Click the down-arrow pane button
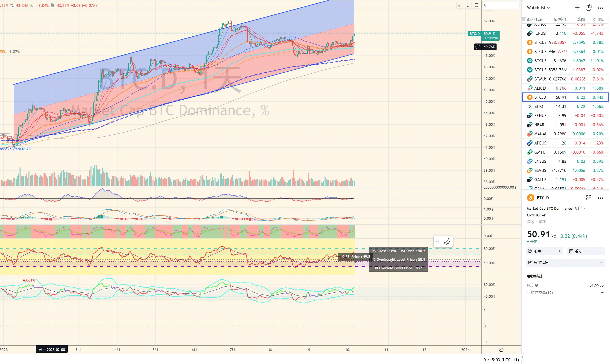The width and height of the screenshot is (610, 364). point(460,5)
